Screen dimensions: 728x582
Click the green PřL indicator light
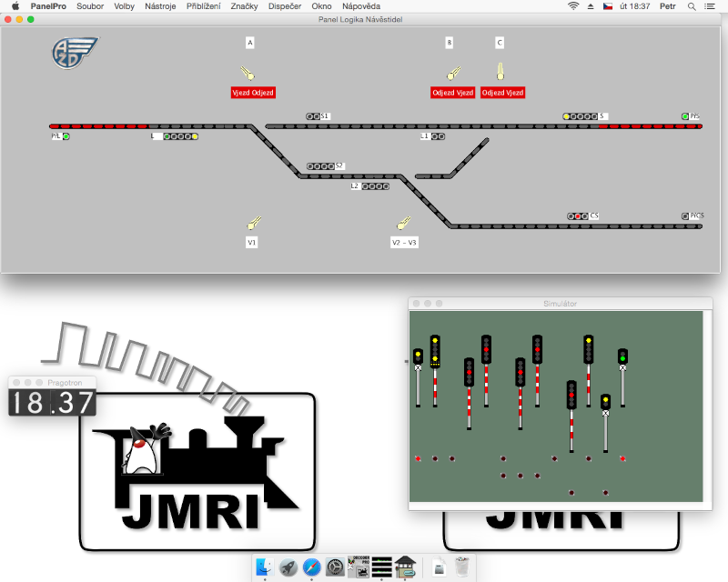pyautogui.click(x=66, y=136)
